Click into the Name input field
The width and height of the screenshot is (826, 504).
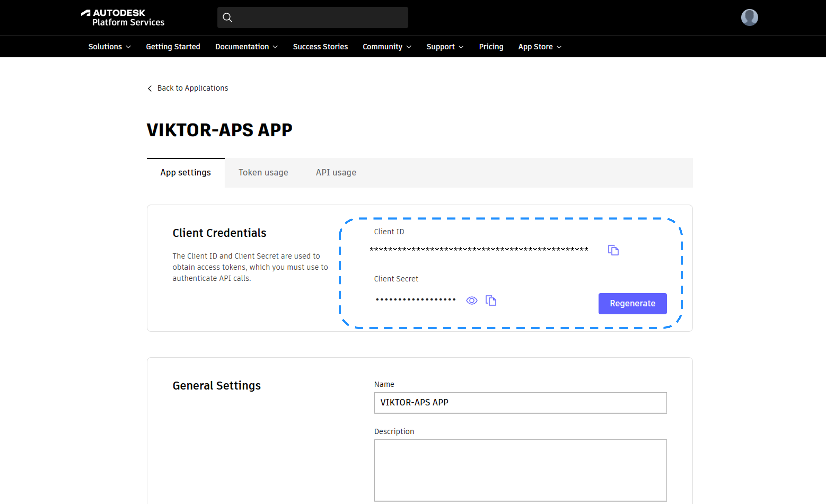point(520,402)
